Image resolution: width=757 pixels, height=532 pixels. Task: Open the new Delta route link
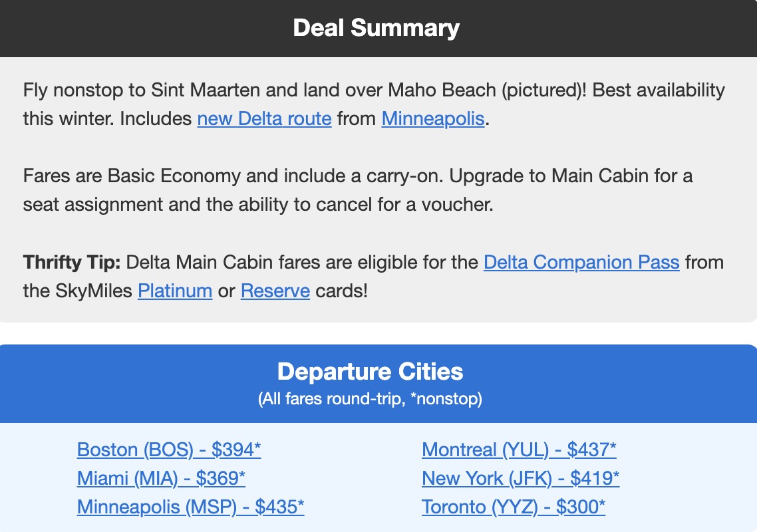click(x=264, y=118)
